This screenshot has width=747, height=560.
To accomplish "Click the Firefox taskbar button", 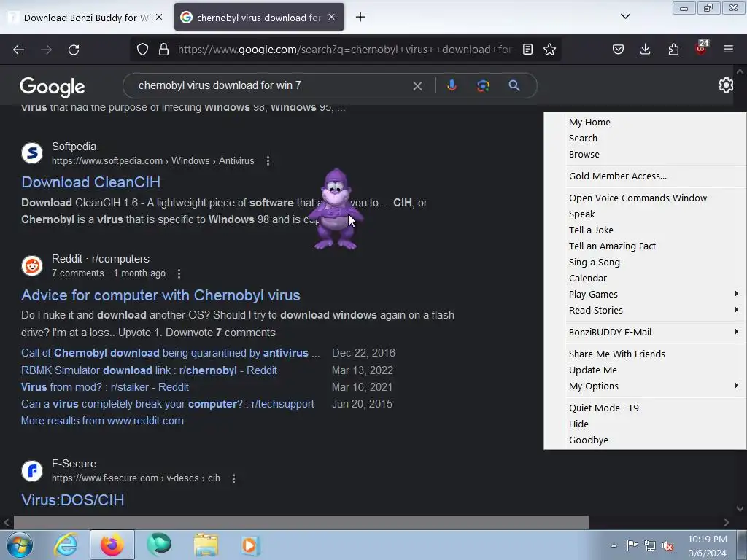I will 112,545.
